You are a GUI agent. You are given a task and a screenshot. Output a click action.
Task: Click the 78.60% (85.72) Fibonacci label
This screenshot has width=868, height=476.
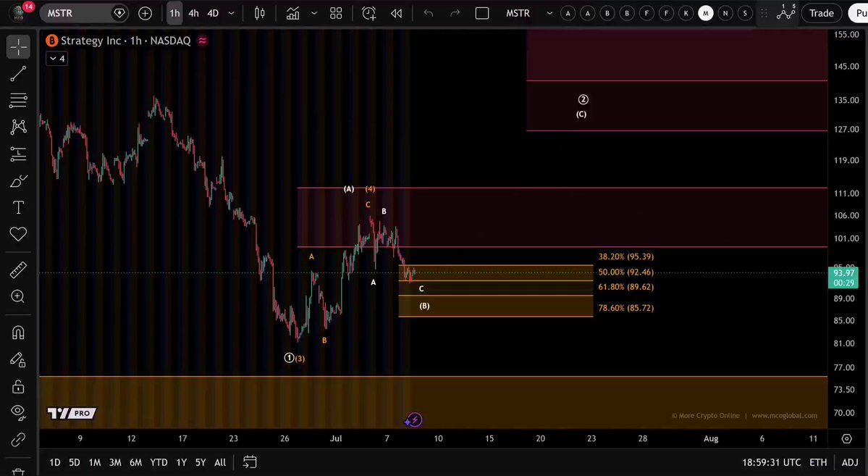click(625, 307)
